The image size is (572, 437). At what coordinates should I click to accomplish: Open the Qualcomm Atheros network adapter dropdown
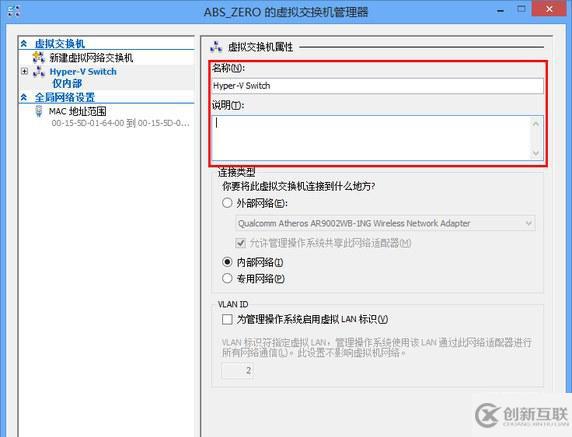pos(385,223)
